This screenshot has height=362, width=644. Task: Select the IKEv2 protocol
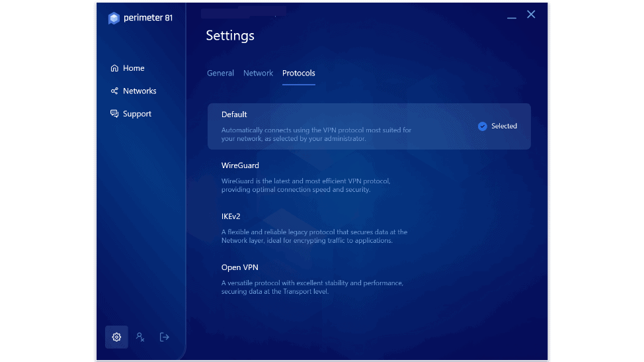coord(231,216)
